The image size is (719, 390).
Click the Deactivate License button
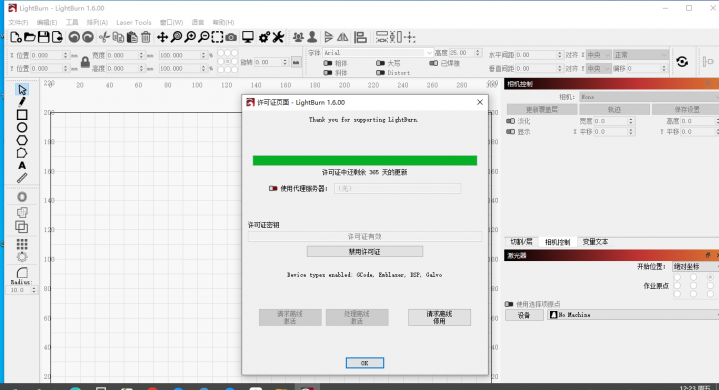click(x=365, y=252)
